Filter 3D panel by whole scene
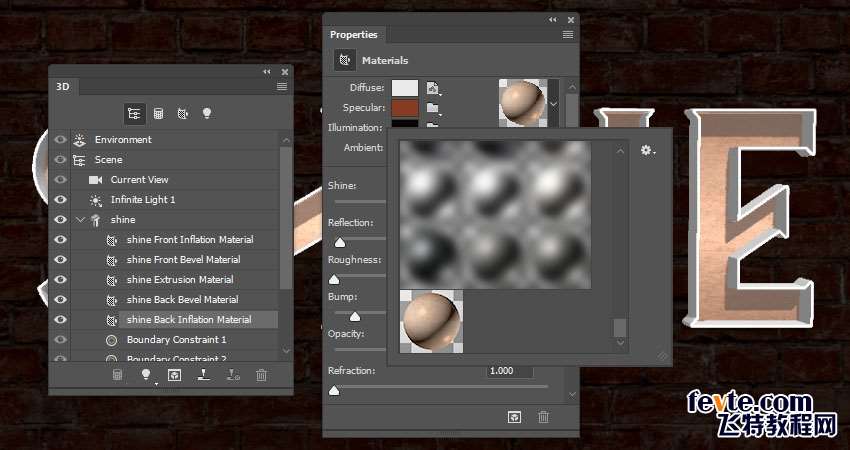Image resolution: width=850 pixels, height=450 pixels. click(133, 113)
